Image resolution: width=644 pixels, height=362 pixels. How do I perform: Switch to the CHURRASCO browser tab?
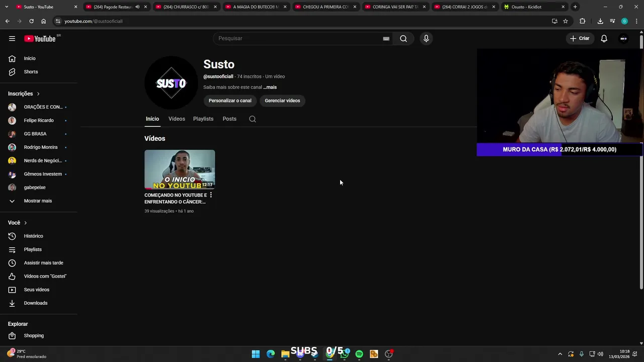click(x=186, y=7)
